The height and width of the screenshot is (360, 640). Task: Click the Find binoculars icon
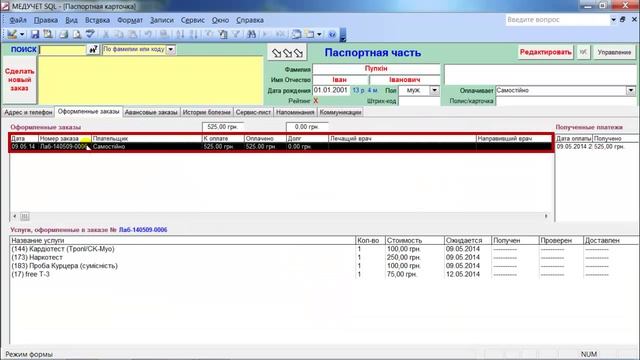(x=251, y=34)
